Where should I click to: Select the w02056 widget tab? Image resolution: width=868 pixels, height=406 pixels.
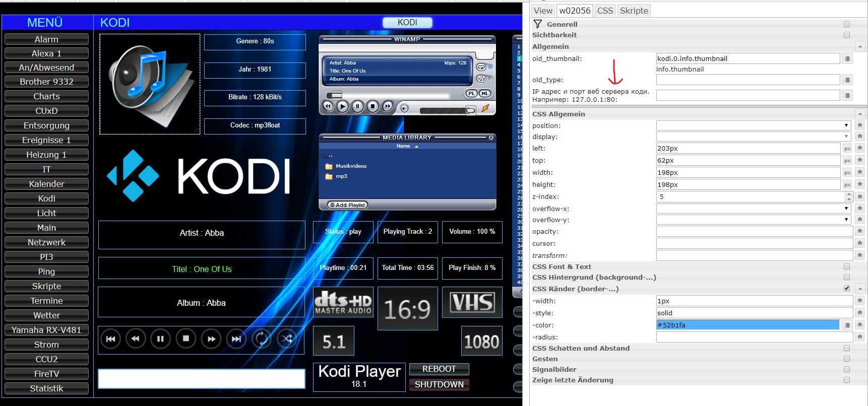(x=575, y=11)
